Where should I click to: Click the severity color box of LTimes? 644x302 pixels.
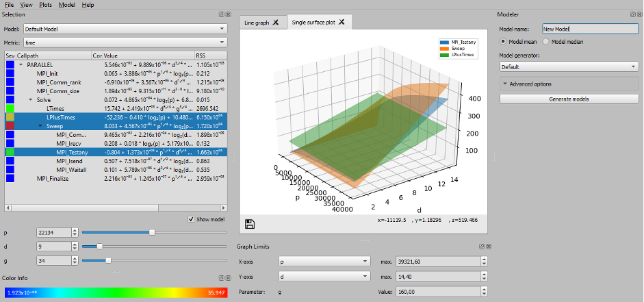click(x=10, y=108)
